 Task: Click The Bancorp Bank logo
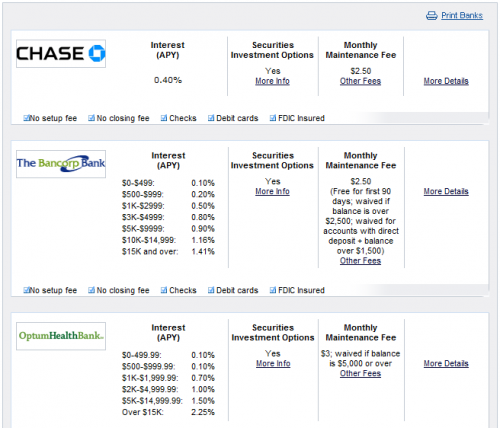click(x=61, y=164)
